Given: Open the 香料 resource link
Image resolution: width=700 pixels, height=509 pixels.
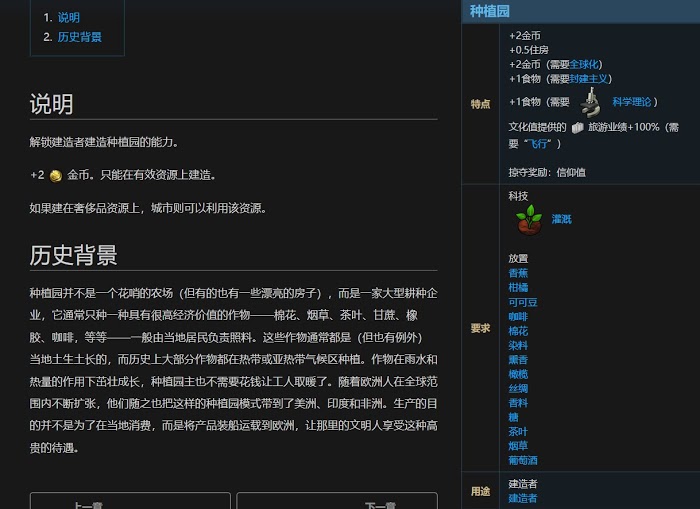Looking at the screenshot, I should [518, 403].
